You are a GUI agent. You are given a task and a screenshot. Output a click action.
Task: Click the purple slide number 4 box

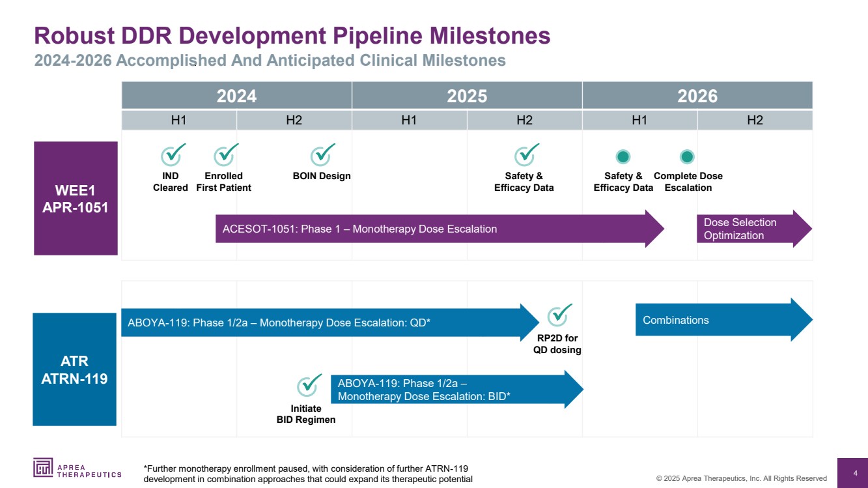tap(853, 472)
